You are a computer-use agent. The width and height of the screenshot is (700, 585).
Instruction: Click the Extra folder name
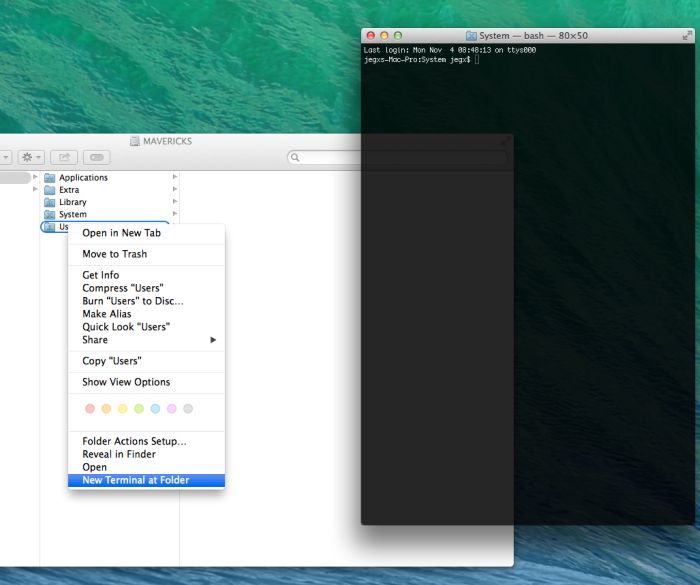tap(69, 190)
